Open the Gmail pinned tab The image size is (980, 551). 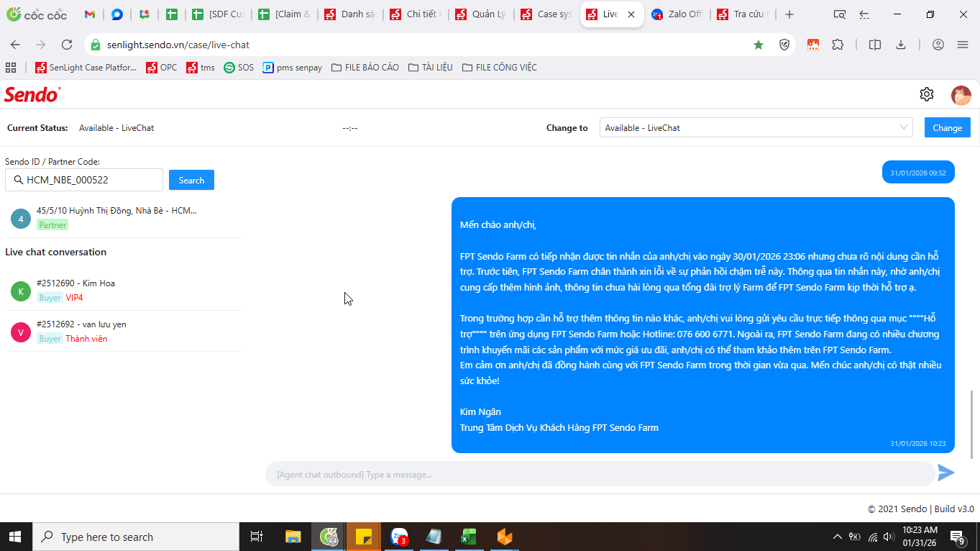point(89,14)
